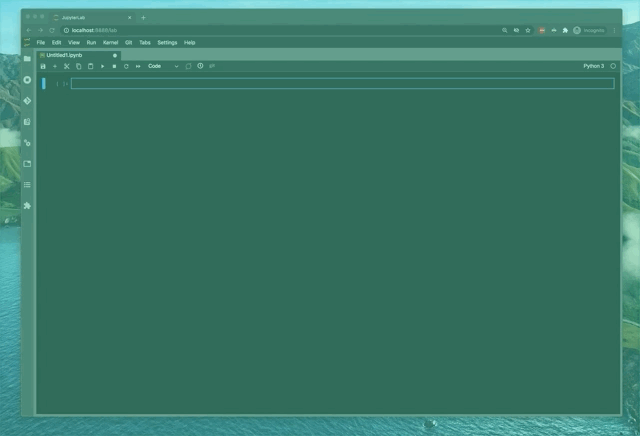The image size is (640, 436).
Task: Open the Running Terminals and Kernels panel
Action: coord(27,80)
